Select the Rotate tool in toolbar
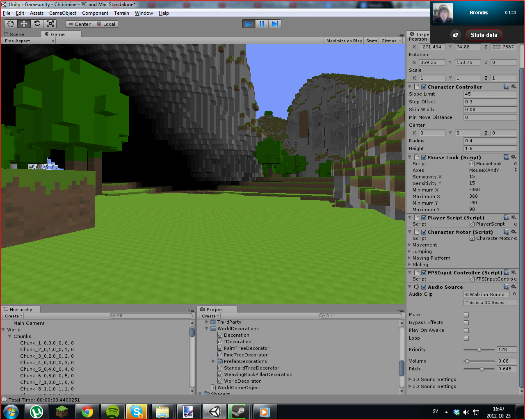Image resolution: width=525 pixels, height=420 pixels. tap(37, 24)
